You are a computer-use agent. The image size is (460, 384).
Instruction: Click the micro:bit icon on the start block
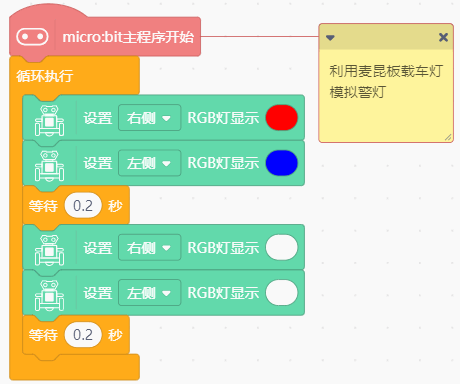(32, 37)
